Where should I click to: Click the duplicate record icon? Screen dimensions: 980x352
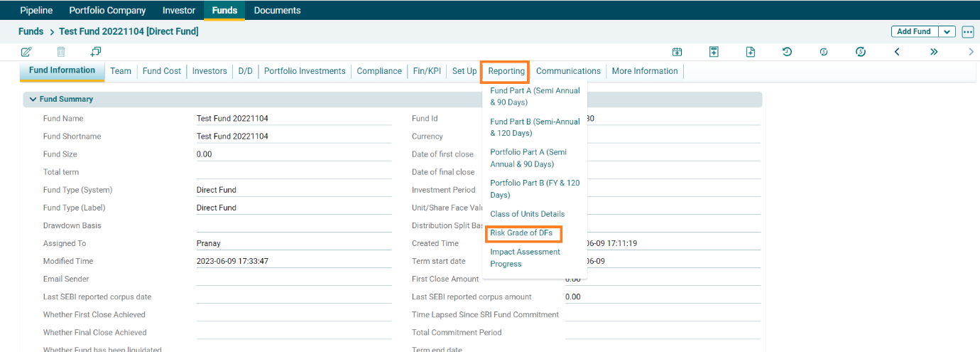[96, 52]
